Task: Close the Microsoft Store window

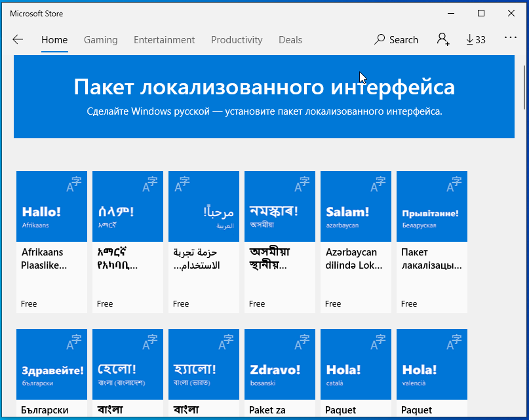Action: 511,14
